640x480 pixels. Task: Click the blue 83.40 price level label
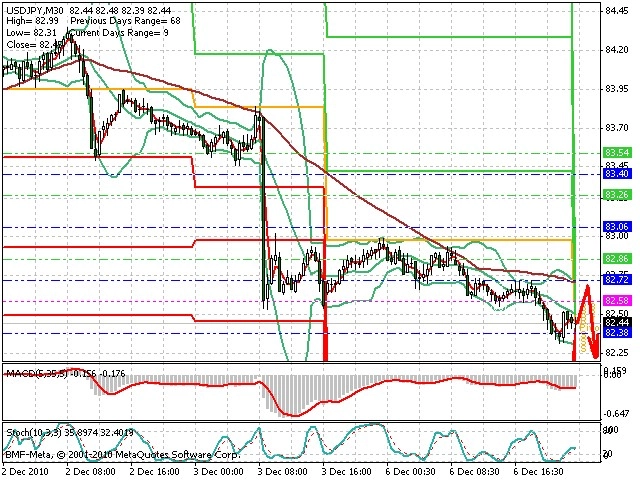pos(617,174)
